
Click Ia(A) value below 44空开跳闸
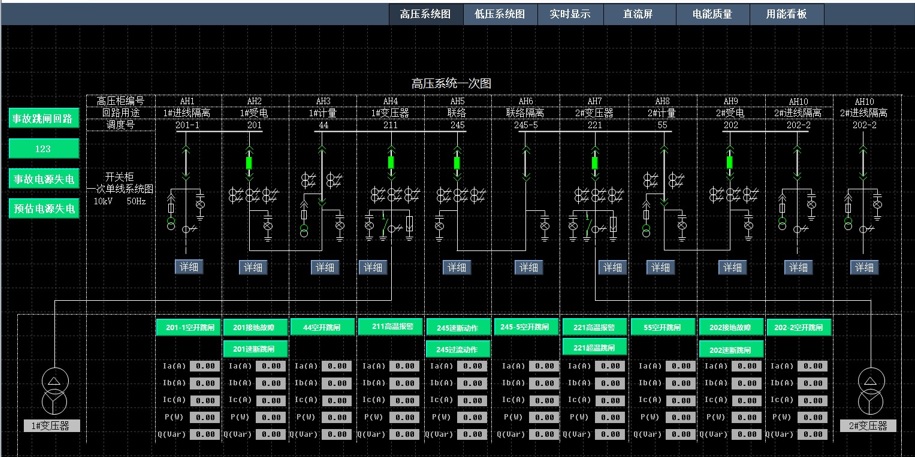[x=337, y=366]
